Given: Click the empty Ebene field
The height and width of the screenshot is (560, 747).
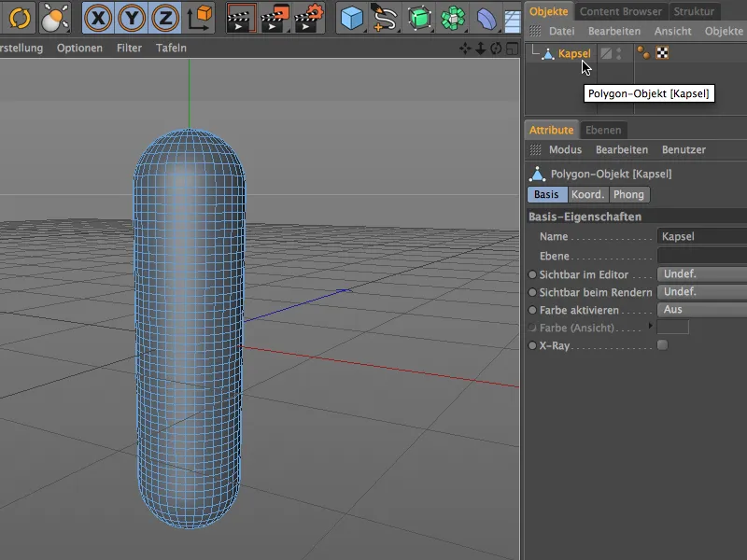Looking at the screenshot, I should 702,256.
